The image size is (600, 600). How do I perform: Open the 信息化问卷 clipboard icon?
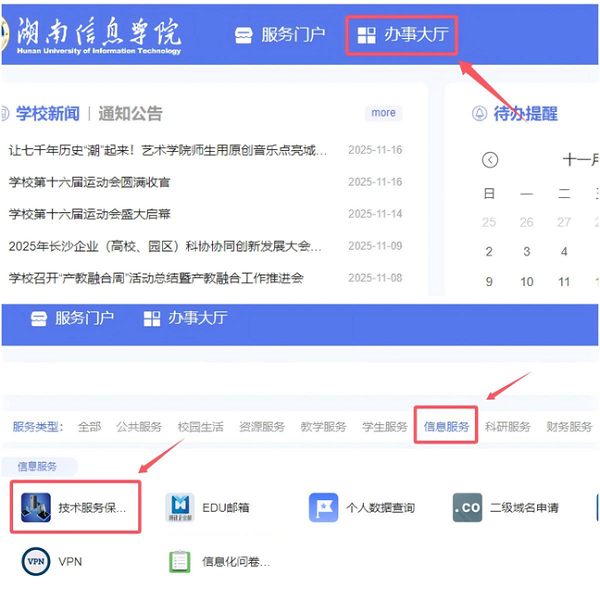(180, 562)
